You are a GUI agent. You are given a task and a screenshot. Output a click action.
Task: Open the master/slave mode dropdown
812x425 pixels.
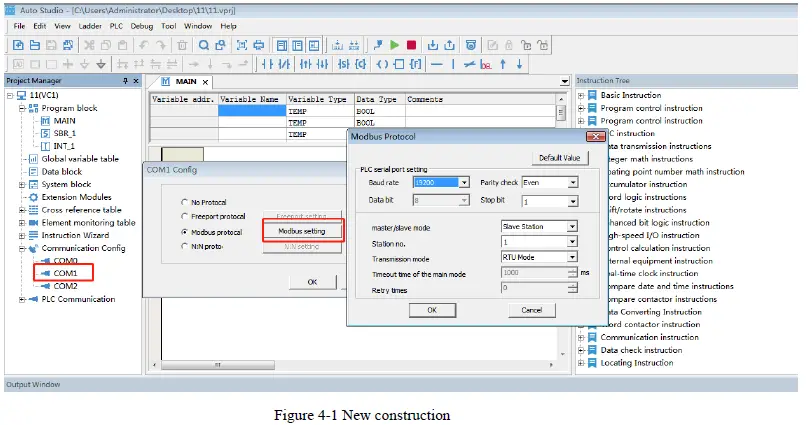pyautogui.click(x=572, y=227)
